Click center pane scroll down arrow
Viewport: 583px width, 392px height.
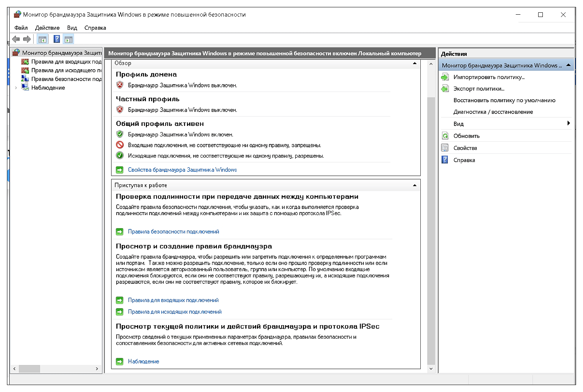pyautogui.click(x=431, y=369)
